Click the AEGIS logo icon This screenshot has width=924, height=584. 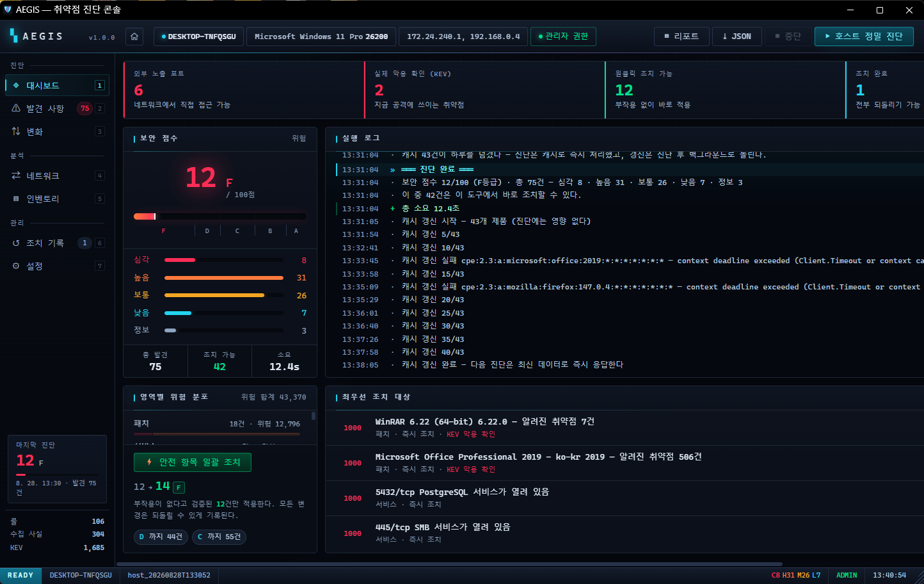(13, 36)
